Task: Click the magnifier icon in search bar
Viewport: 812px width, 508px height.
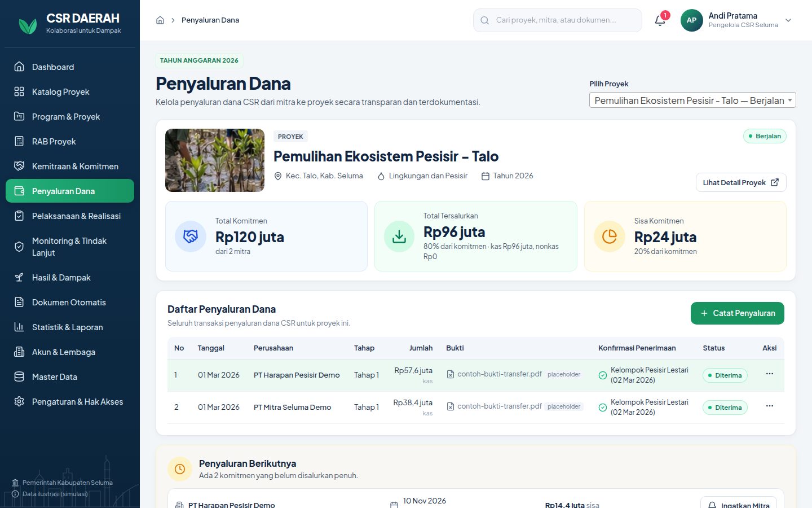Action: [x=484, y=20]
